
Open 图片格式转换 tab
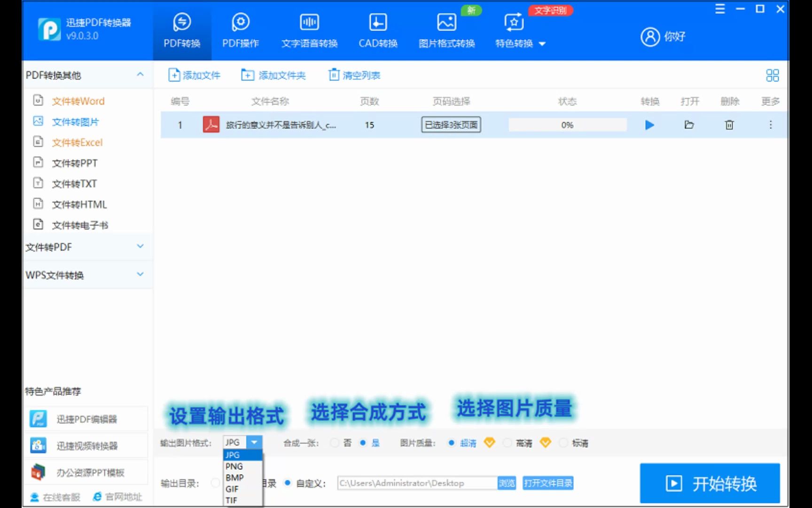446,31
